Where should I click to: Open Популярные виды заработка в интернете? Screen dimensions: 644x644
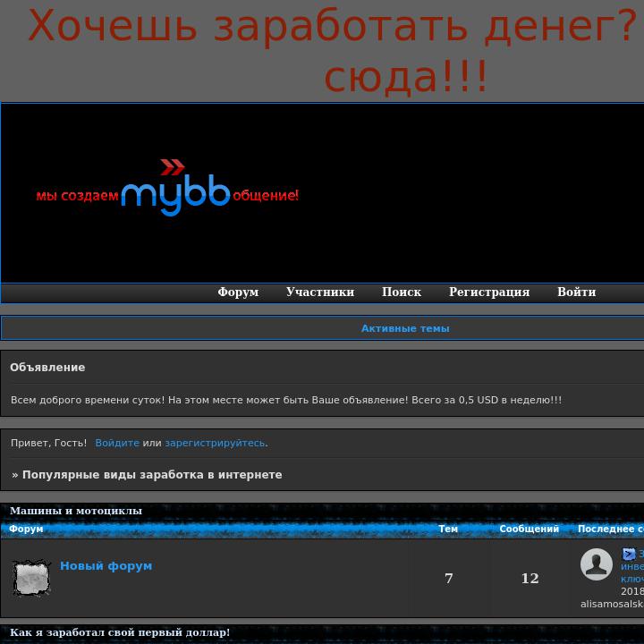(x=152, y=475)
